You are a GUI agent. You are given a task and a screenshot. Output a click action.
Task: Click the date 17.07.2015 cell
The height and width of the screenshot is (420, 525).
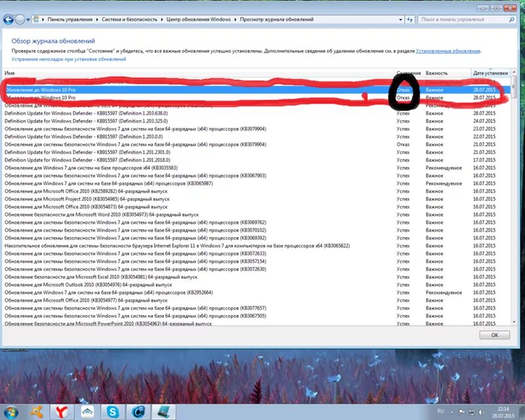[x=484, y=160]
